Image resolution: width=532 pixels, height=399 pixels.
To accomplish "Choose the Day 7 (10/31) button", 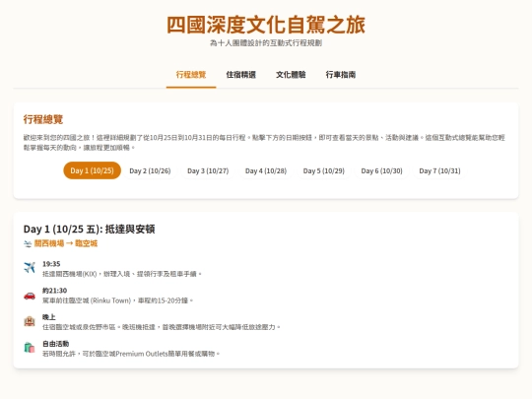I will pos(439,170).
